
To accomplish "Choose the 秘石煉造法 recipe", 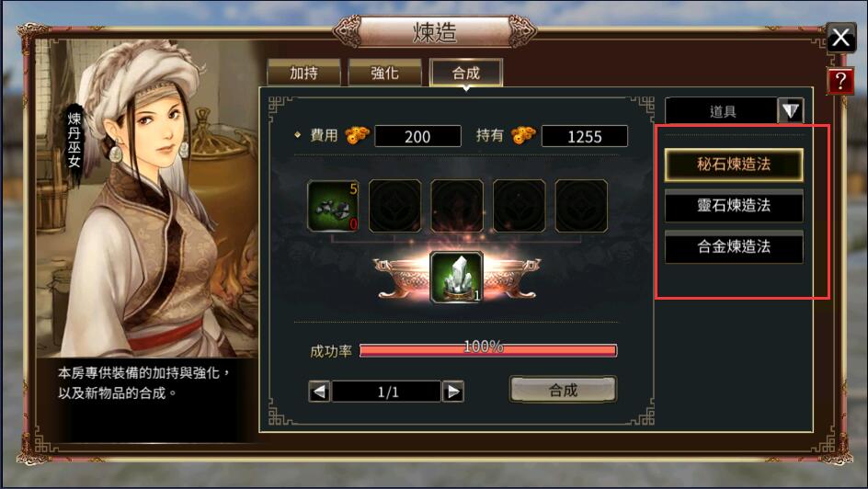I will point(734,165).
